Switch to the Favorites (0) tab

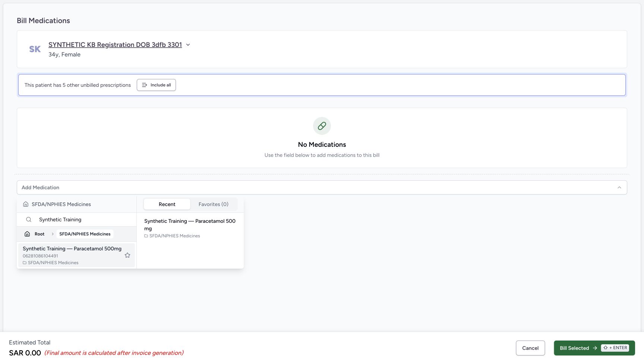coord(214,204)
